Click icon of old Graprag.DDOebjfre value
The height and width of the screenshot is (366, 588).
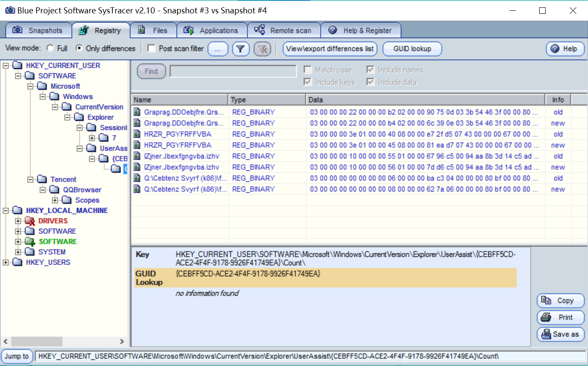point(137,112)
